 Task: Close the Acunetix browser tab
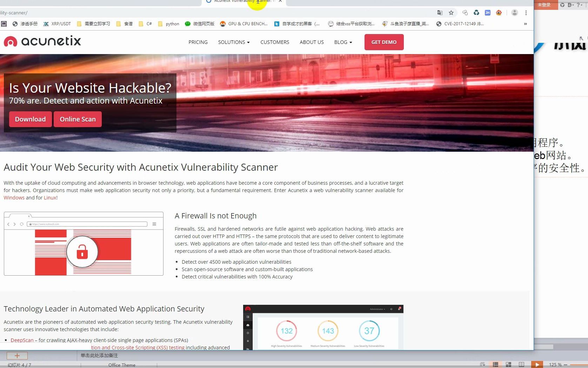(280, 1)
